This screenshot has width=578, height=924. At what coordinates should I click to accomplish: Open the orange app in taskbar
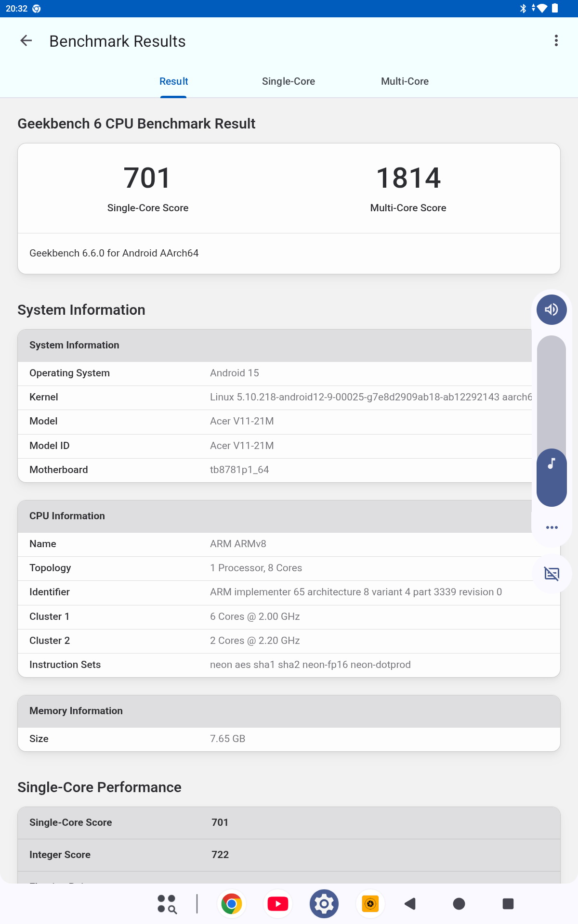(x=370, y=904)
